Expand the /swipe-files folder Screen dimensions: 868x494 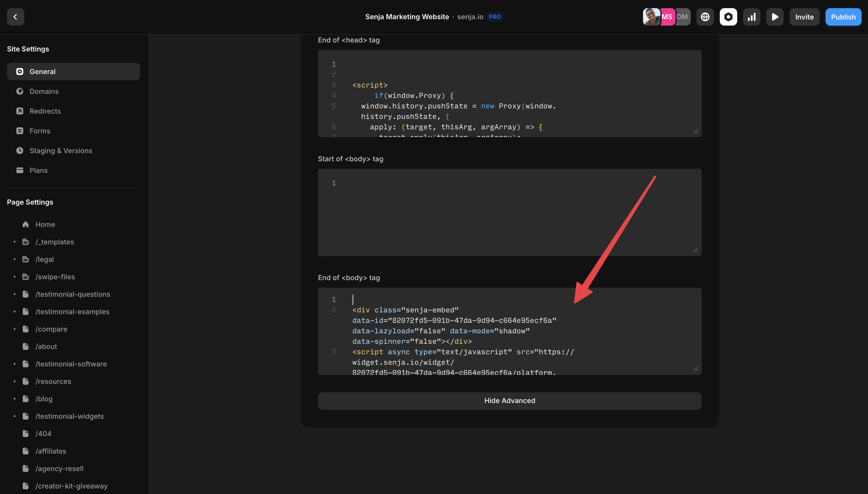pos(15,277)
